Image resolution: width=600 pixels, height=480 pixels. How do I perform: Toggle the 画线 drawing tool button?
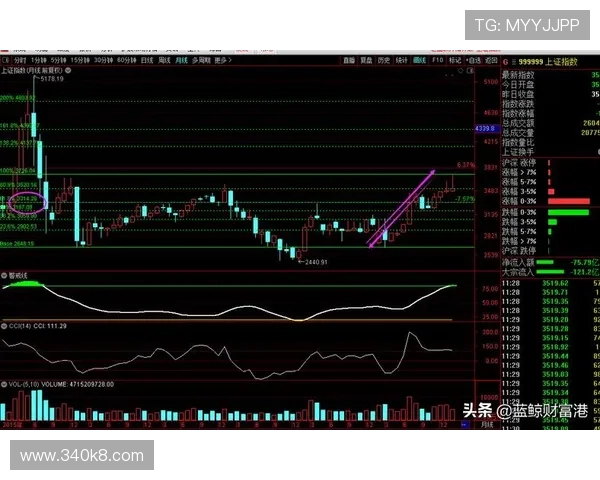pos(419,60)
